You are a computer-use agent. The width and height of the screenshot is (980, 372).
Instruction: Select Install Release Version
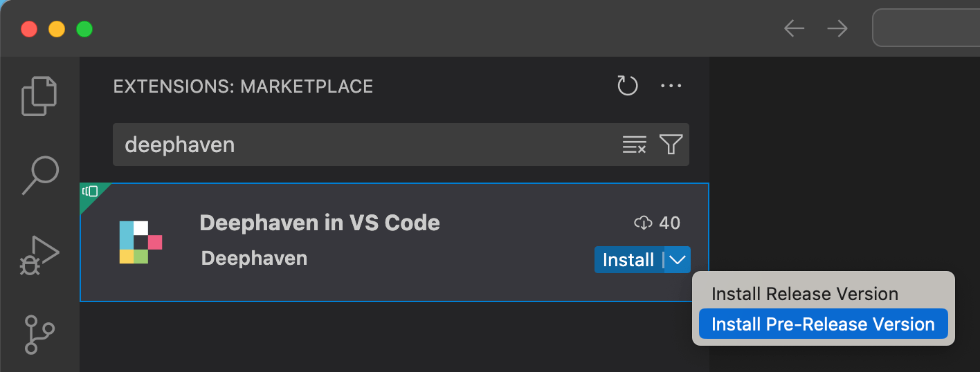(804, 294)
